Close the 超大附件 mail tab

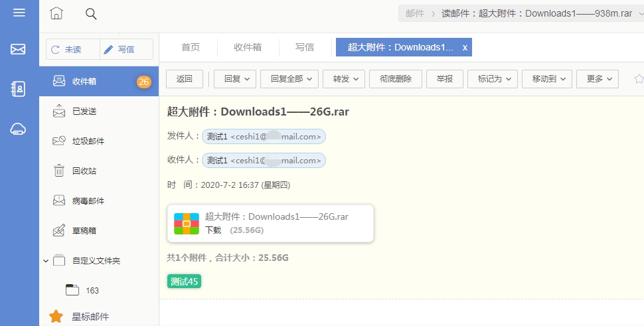coord(465,48)
